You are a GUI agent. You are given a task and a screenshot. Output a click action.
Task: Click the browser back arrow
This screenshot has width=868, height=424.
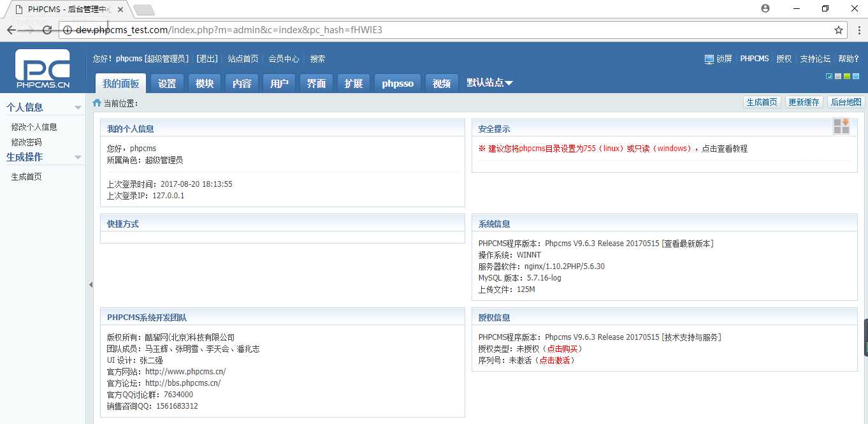pyautogui.click(x=11, y=30)
